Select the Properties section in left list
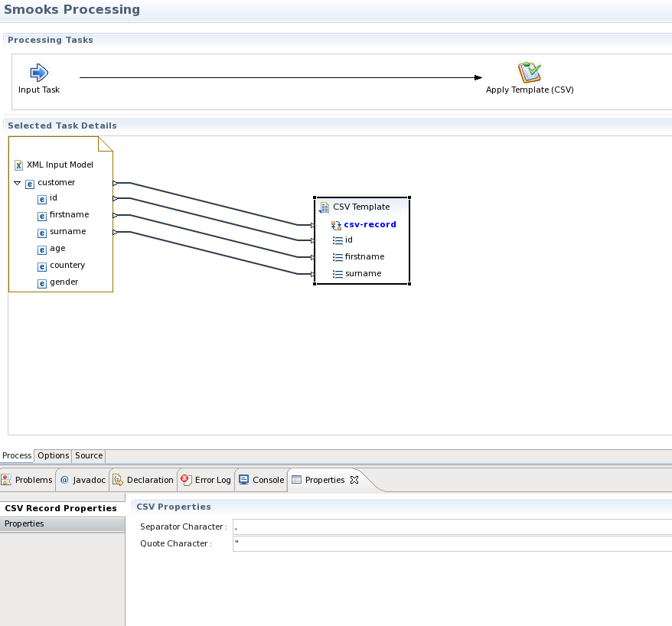The height and width of the screenshot is (626, 672). click(63, 524)
